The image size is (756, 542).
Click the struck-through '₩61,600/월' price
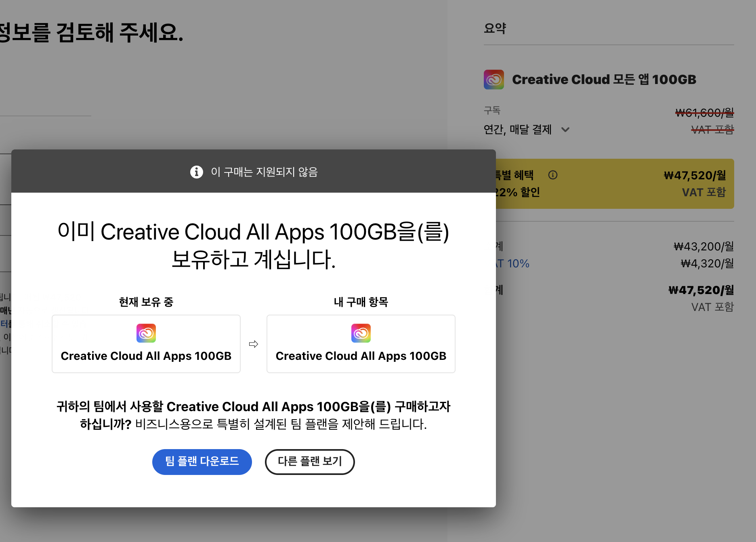[x=705, y=113]
